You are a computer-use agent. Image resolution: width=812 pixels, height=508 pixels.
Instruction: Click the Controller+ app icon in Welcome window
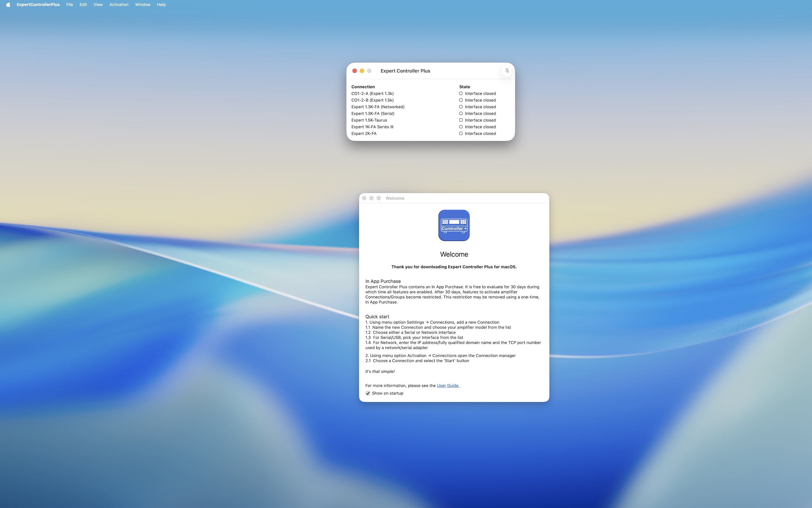point(454,225)
